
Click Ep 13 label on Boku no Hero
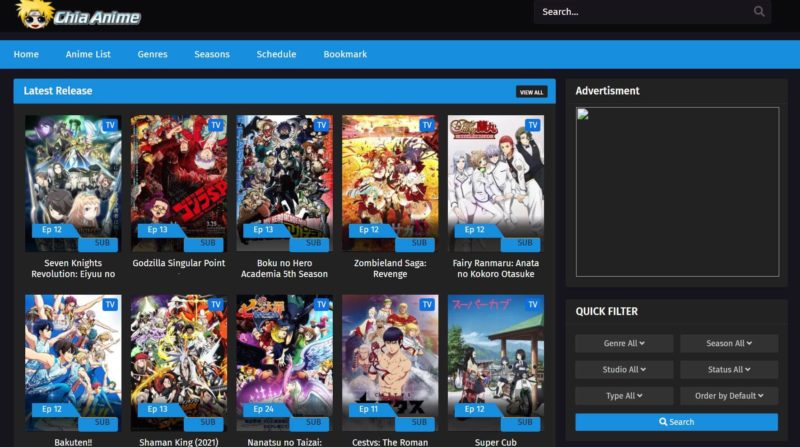point(263,230)
